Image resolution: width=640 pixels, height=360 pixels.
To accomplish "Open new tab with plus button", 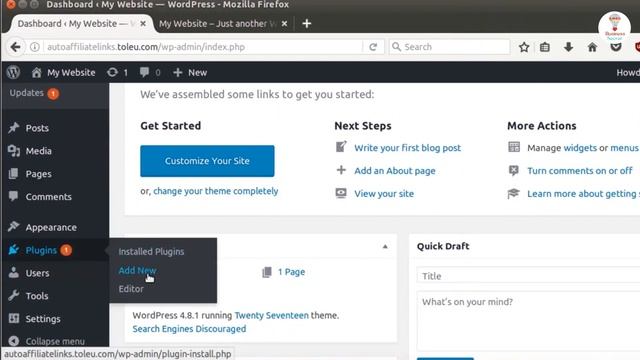I will click(x=307, y=24).
